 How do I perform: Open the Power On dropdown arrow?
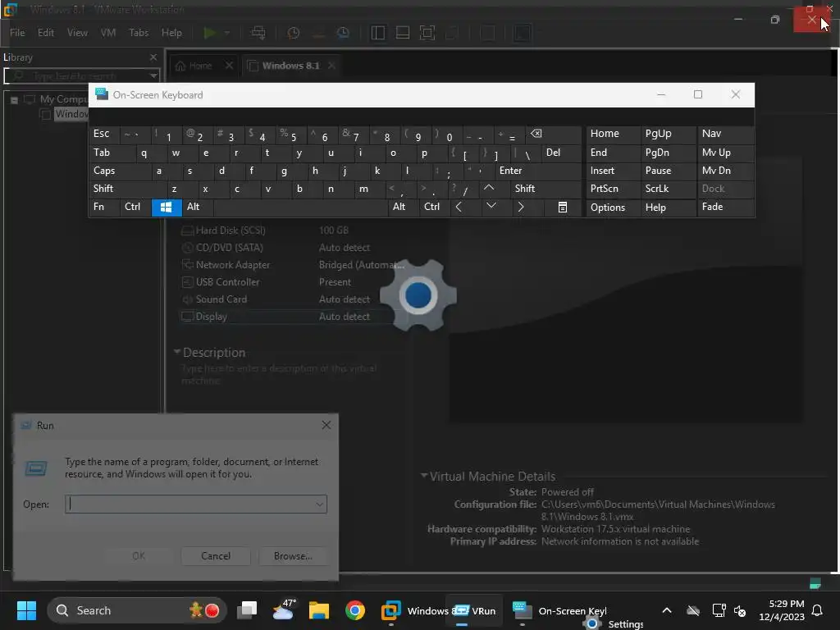click(x=227, y=33)
